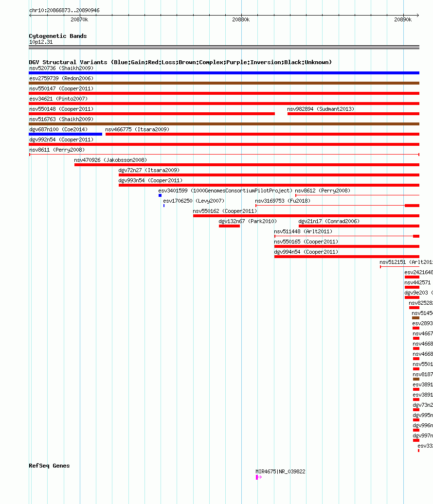The width and height of the screenshot is (433, 504).
Task: Click the thick red end of nsv3169753
Action: tap(412, 206)
